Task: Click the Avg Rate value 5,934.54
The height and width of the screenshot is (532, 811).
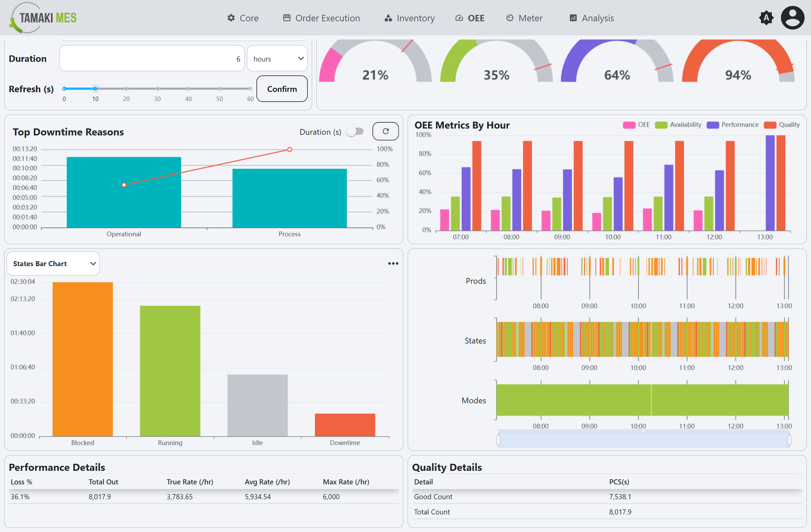Action: [257, 497]
